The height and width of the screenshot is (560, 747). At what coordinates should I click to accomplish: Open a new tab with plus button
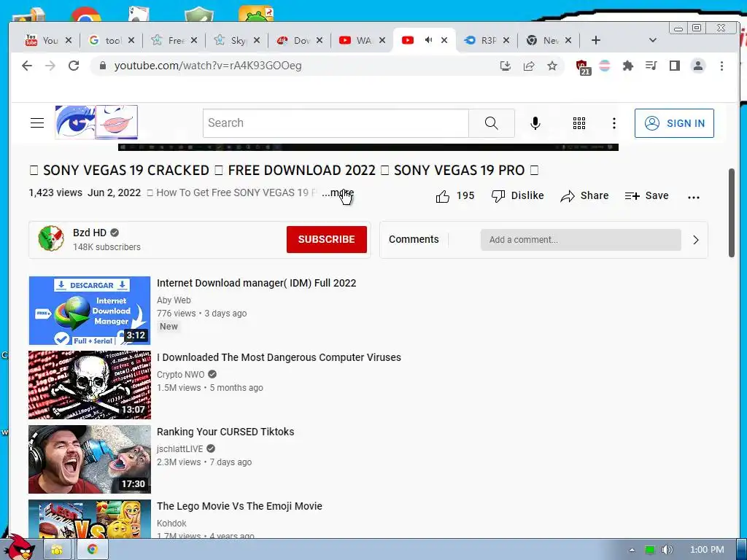[x=595, y=40]
